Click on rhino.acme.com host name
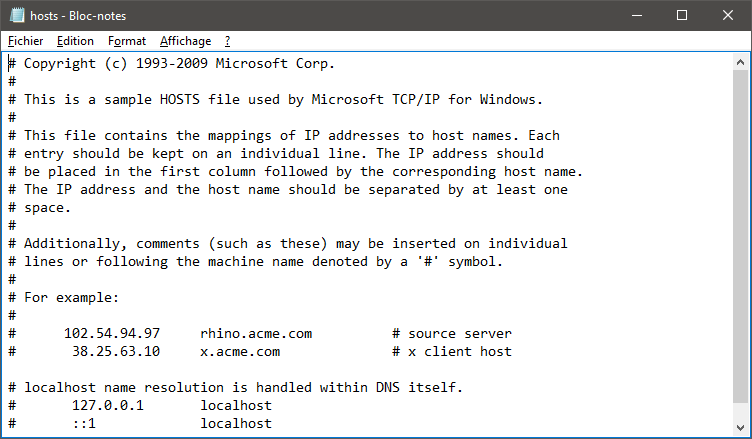The height and width of the screenshot is (439, 752). [x=256, y=333]
